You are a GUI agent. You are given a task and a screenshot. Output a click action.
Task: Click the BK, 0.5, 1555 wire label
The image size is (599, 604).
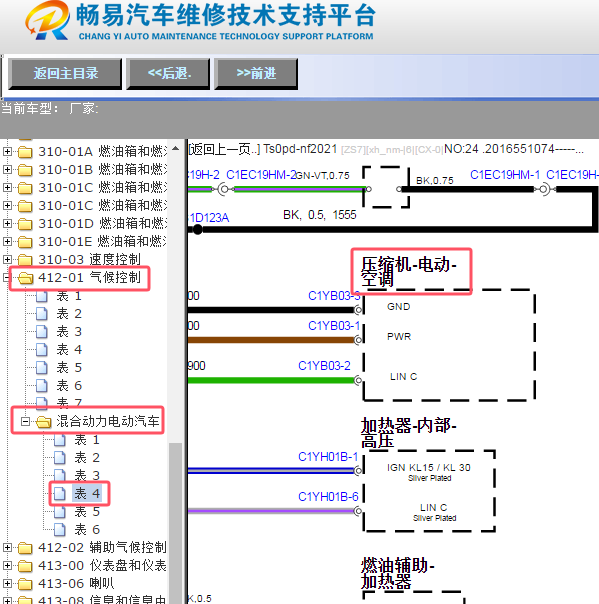click(x=320, y=215)
